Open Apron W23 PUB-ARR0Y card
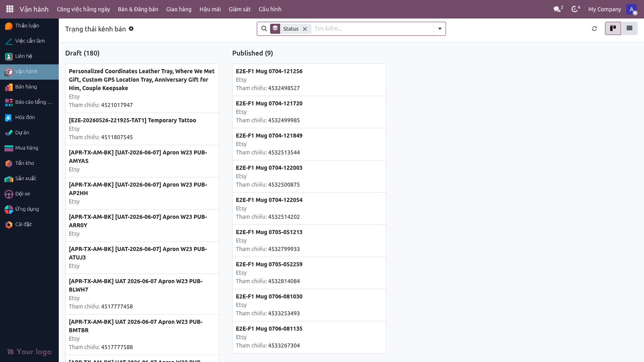644x362 pixels. tap(142, 225)
